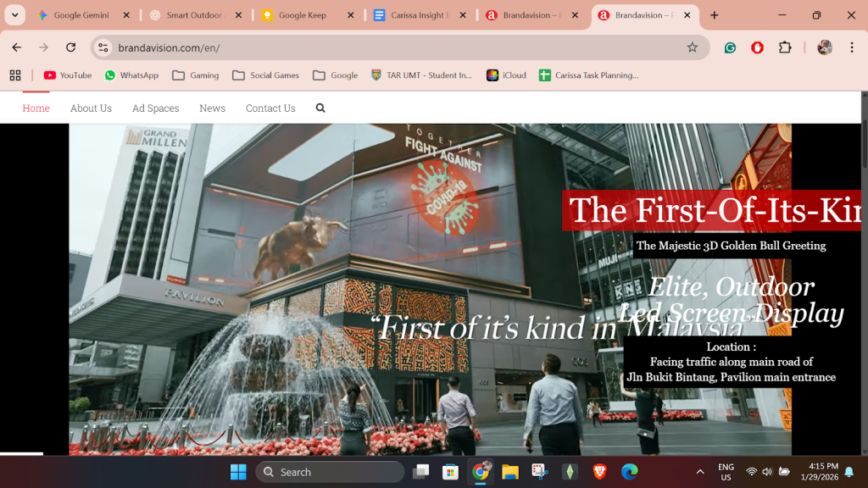
Task: Open the Grammarly extension icon
Action: [x=730, y=47]
